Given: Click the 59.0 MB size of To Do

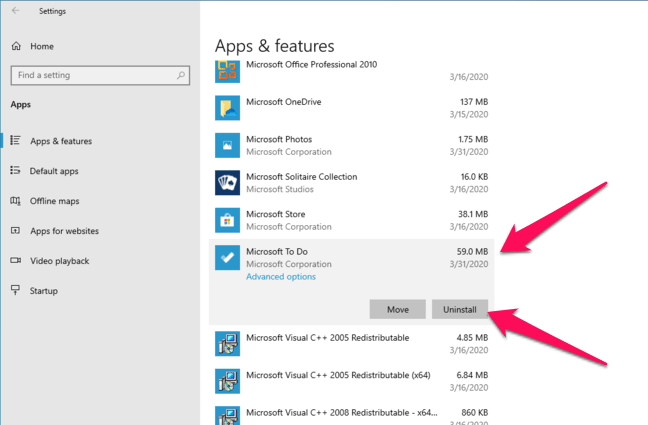Looking at the screenshot, I should click(x=472, y=251).
